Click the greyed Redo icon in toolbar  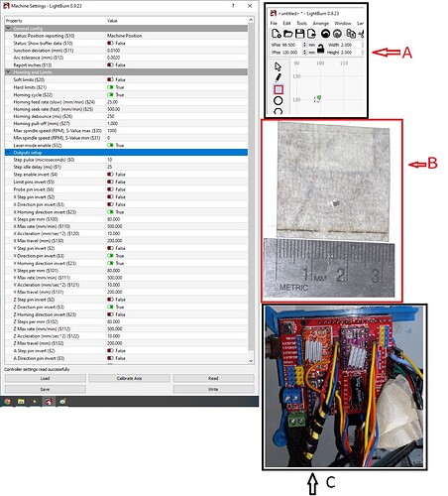coord(337,34)
